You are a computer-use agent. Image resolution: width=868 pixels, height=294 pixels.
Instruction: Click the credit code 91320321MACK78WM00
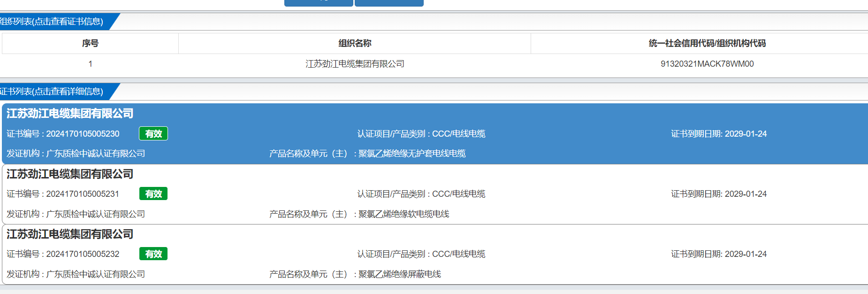click(707, 64)
